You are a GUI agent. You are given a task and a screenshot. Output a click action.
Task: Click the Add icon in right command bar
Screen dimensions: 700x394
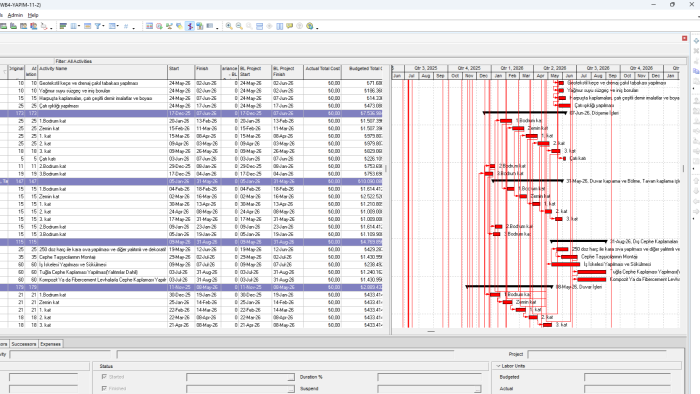(x=696, y=41)
